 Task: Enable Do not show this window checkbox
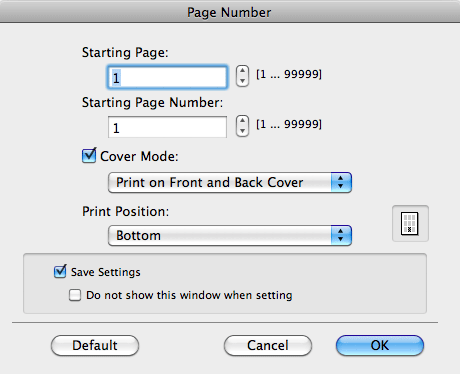[x=75, y=295]
